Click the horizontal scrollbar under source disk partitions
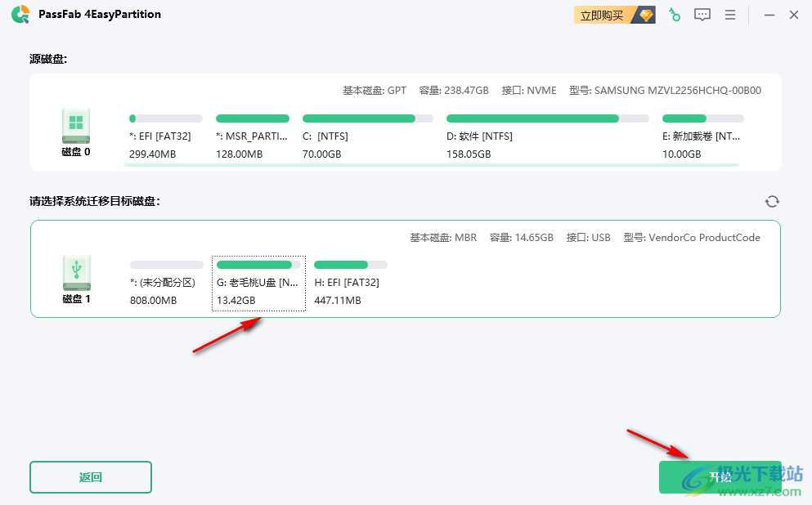This screenshot has width=812, height=505. pos(432,165)
